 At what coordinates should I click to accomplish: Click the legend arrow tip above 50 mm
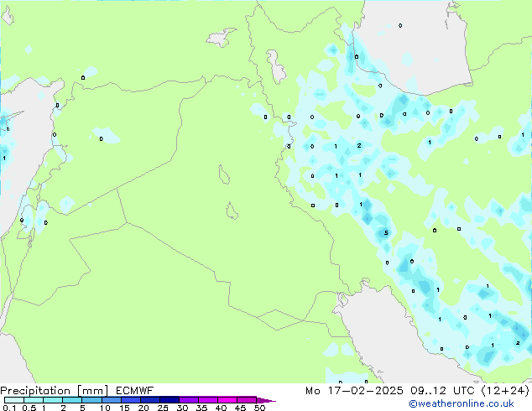pos(266,400)
